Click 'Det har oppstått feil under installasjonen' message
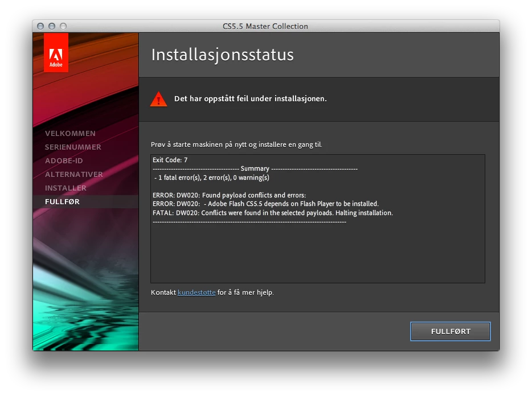532x396 pixels. (251, 98)
